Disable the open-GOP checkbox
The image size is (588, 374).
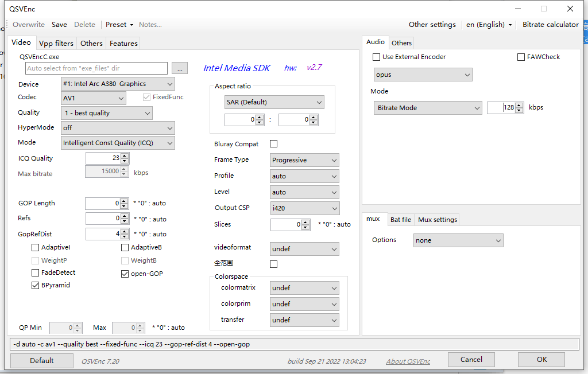point(125,273)
